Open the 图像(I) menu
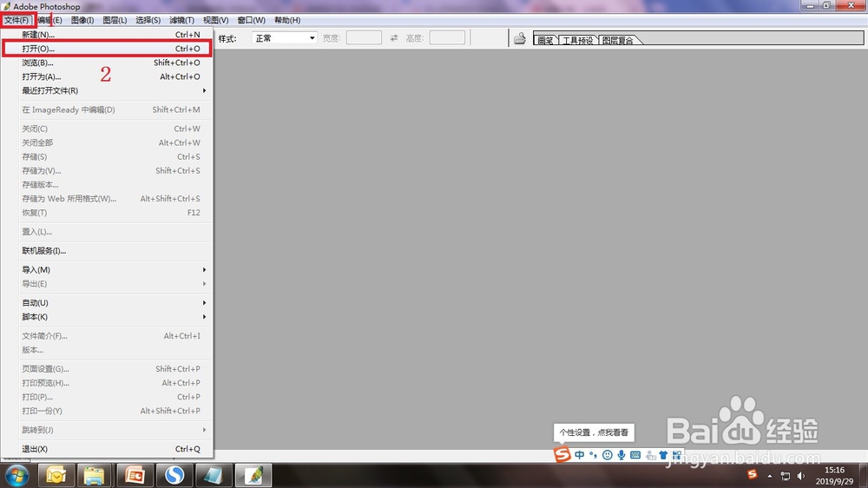 82,21
